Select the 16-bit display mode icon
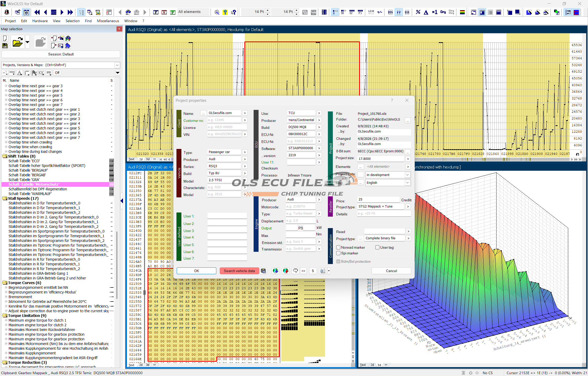 coord(343,12)
